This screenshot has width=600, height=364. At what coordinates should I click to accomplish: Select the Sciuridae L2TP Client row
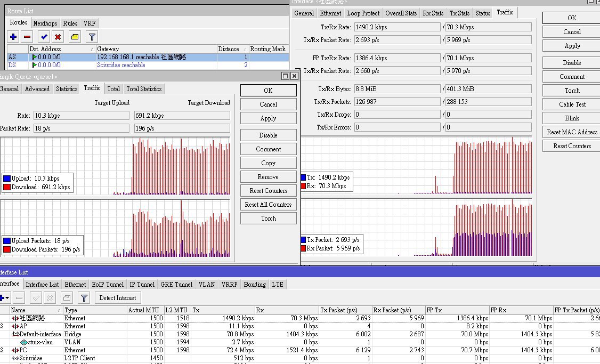point(300,358)
